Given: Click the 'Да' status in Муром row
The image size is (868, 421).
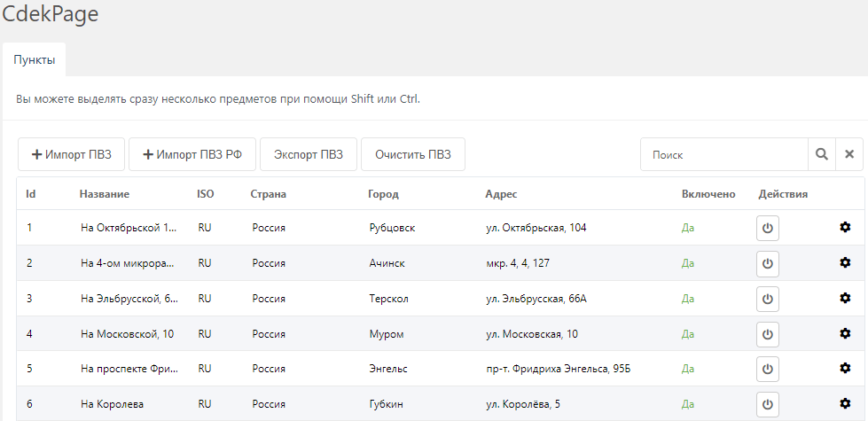Looking at the screenshot, I should point(687,334).
